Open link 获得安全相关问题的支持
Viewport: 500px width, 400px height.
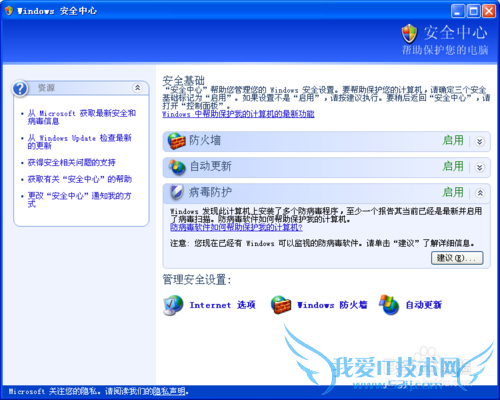(x=71, y=162)
